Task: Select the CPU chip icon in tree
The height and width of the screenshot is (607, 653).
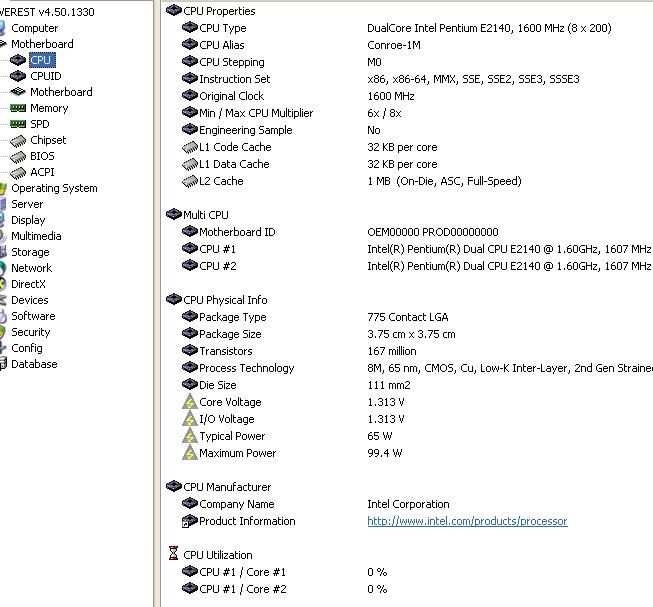Action: [17, 60]
